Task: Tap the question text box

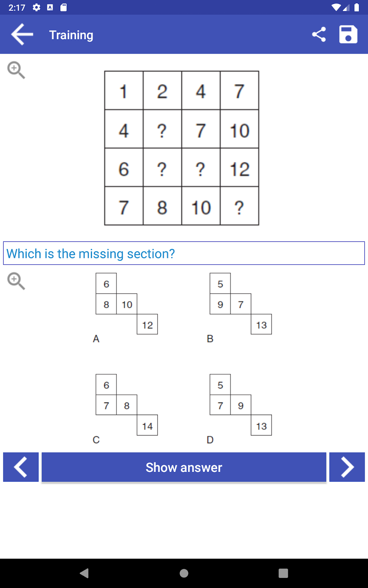Action: coord(184,253)
